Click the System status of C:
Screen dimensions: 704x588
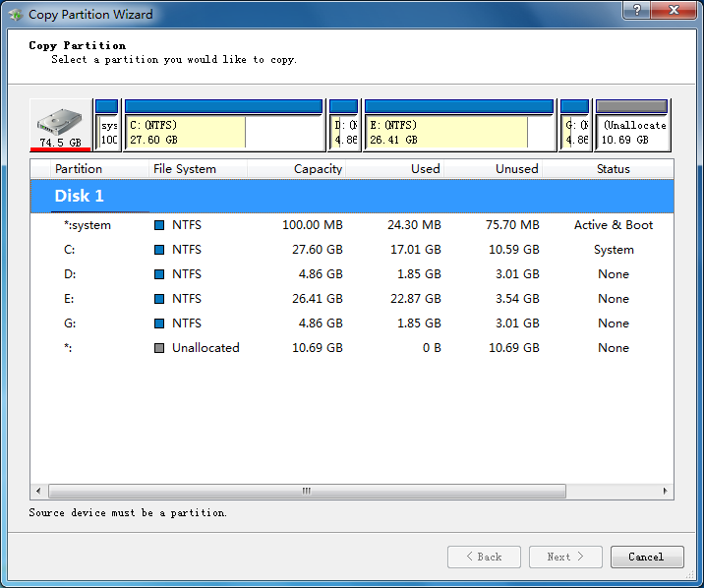(x=614, y=250)
